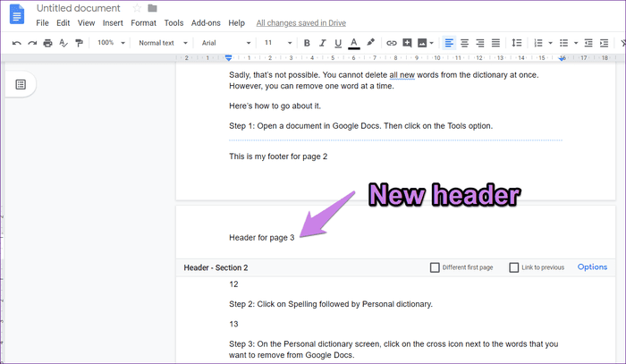Open the line spacing options
The width and height of the screenshot is (626, 364).
point(517,43)
